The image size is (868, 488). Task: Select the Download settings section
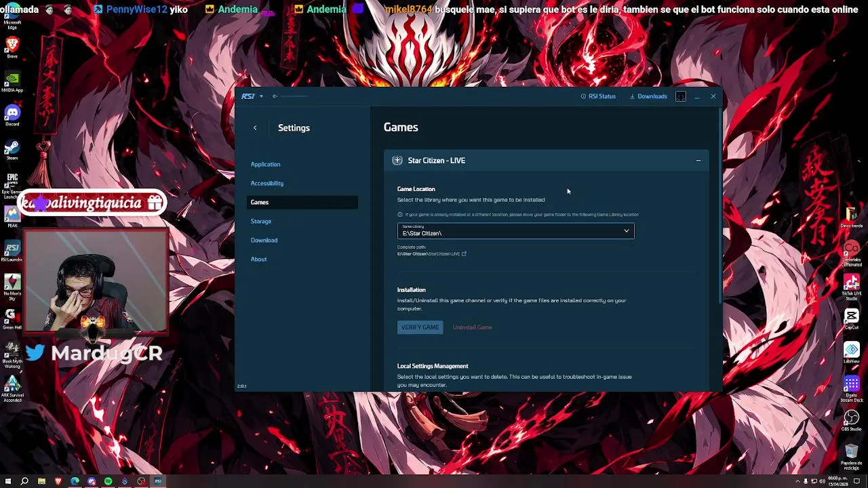click(x=264, y=240)
